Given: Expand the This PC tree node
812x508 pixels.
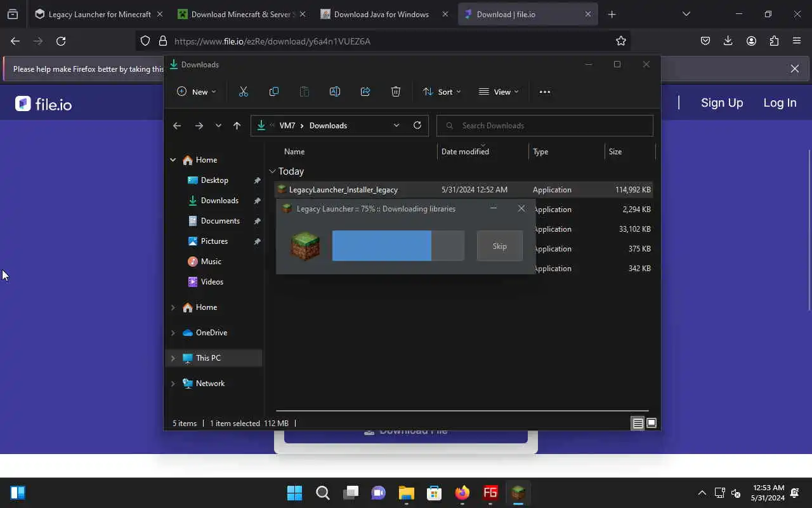Looking at the screenshot, I should (173, 358).
